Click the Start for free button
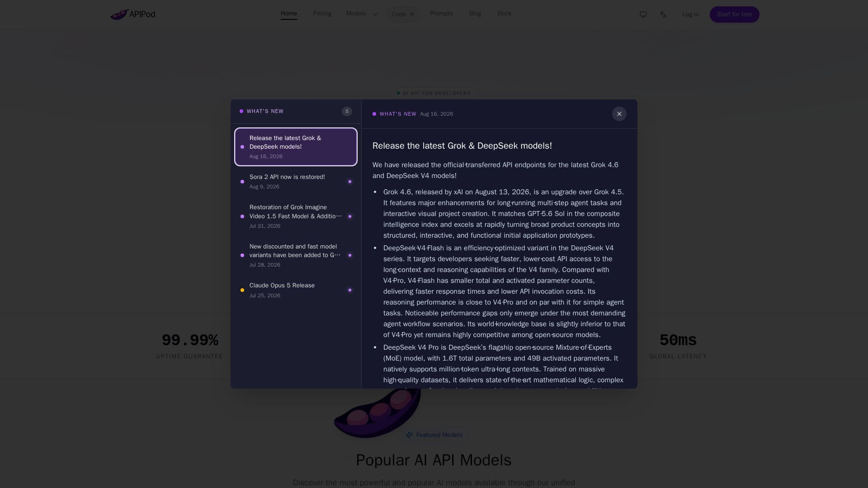 tap(735, 14)
